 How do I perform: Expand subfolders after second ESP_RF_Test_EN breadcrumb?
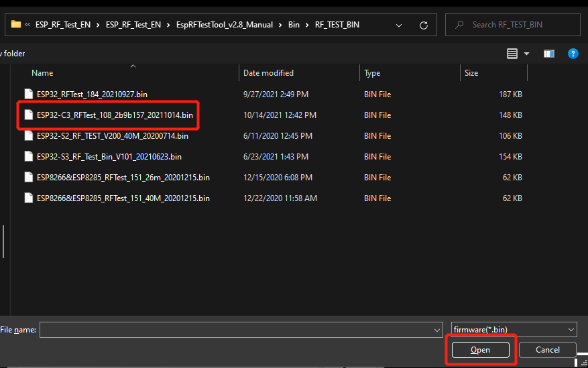coord(168,25)
